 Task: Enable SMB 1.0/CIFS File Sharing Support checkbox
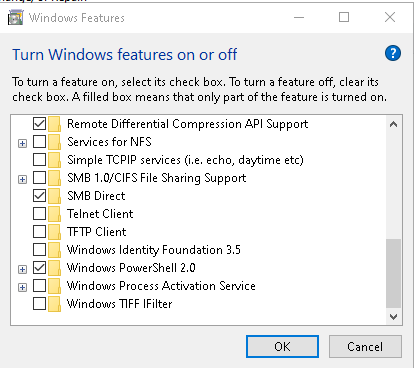[39, 178]
